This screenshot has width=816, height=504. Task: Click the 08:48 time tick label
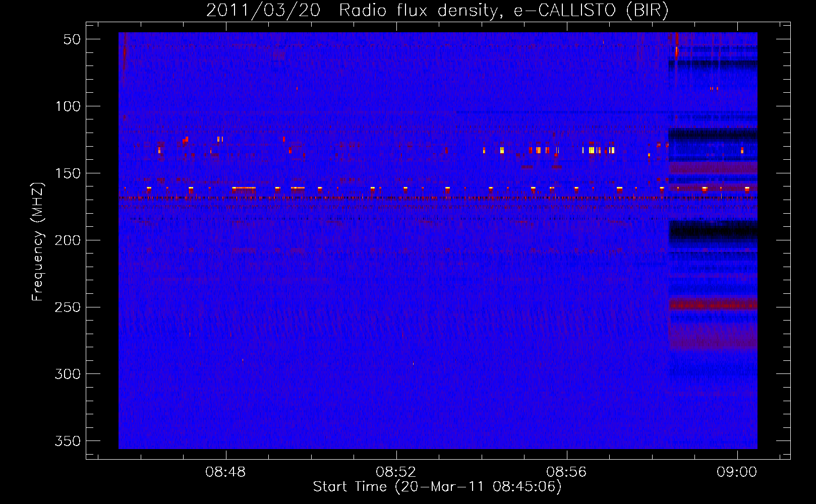(225, 472)
